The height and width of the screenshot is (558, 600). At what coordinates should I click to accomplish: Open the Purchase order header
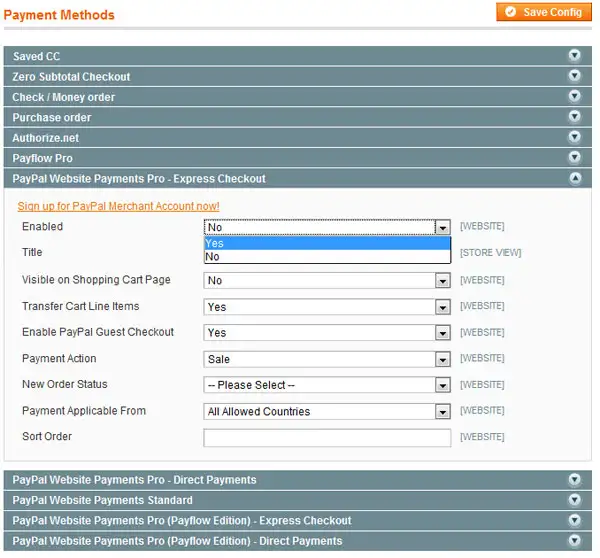tap(298, 117)
